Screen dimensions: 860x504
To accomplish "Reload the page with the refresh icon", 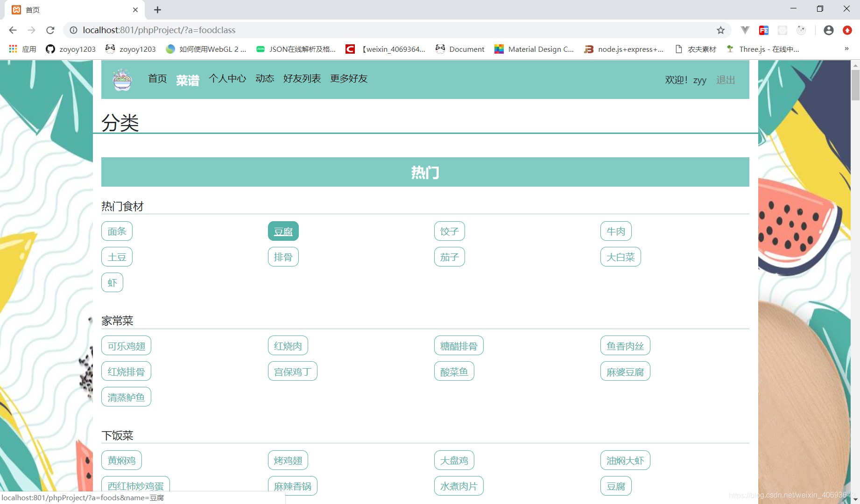I will click(x=50, y=30).
